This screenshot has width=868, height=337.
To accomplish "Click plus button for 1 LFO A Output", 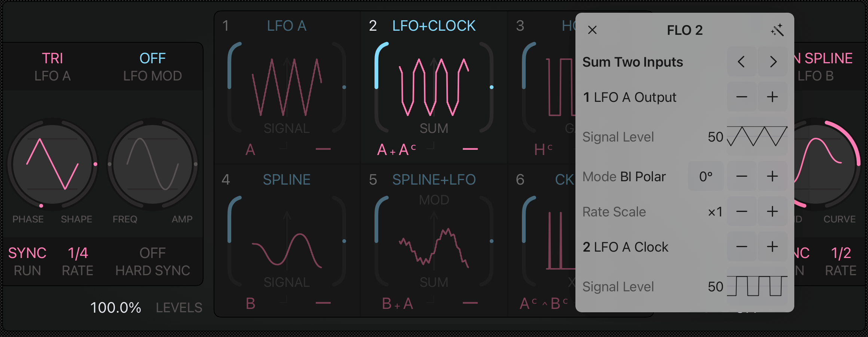I will coord(772,97).
